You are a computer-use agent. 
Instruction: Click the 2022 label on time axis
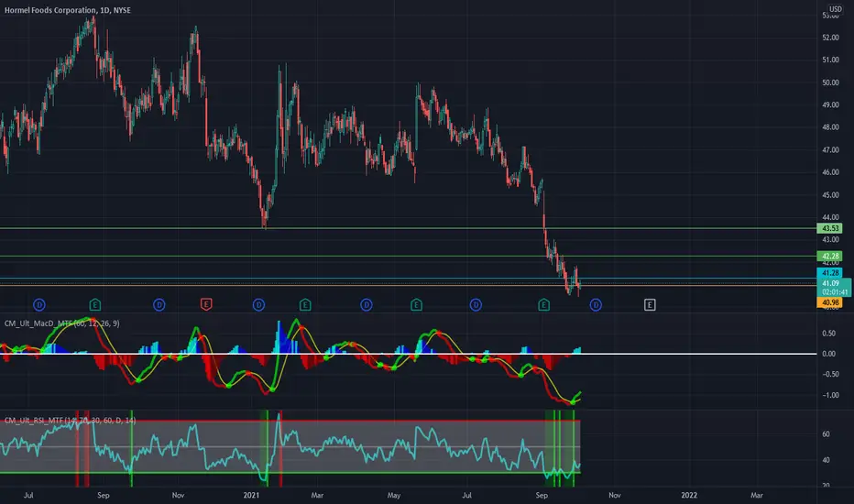coord(689,495)
